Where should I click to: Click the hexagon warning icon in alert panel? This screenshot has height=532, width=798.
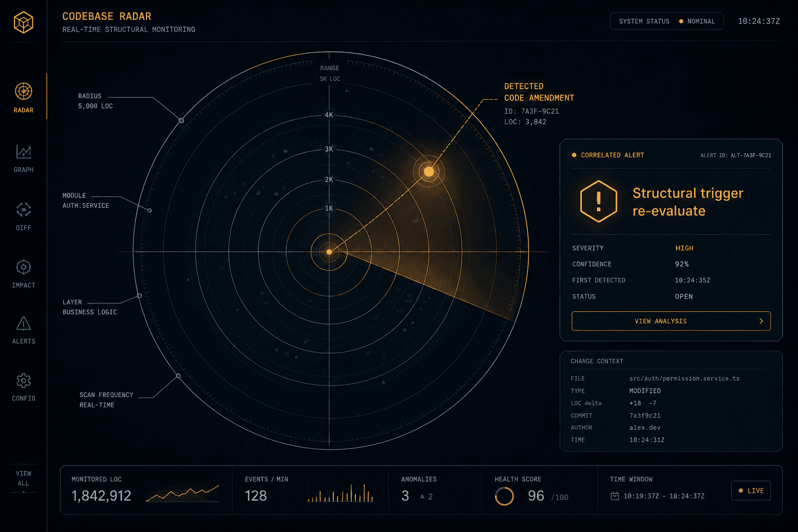click(x=598, y=202)
